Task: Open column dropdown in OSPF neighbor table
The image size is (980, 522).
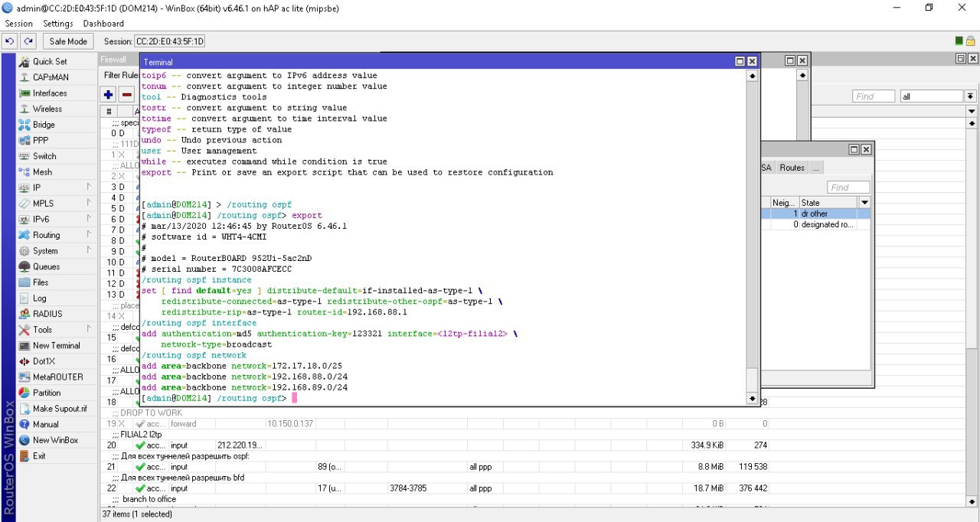Action: [x=864, y=203]
